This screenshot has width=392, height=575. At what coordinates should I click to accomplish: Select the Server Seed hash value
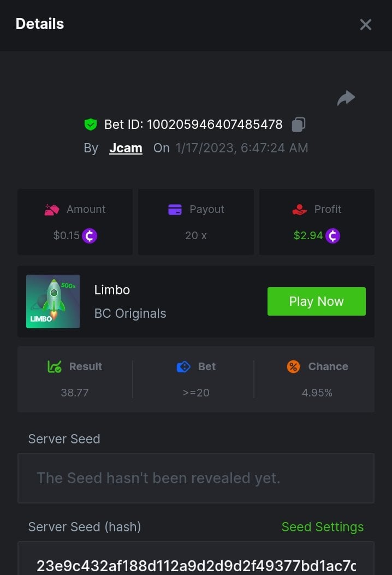195,566
